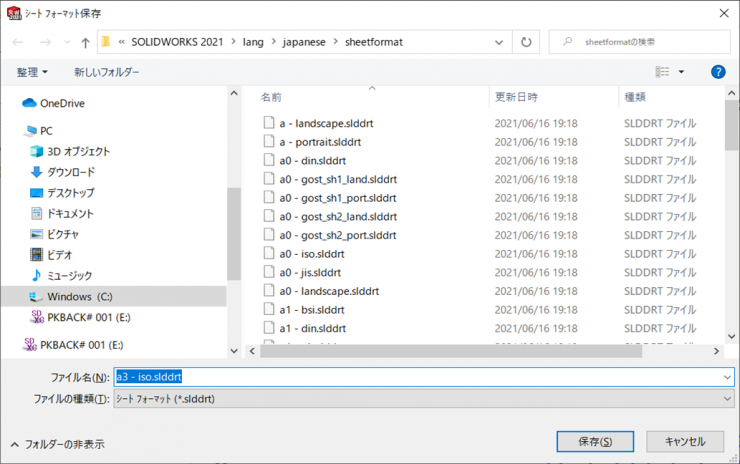Click キャンセル to cancel

pyautogui.click(x=685, y=442)
